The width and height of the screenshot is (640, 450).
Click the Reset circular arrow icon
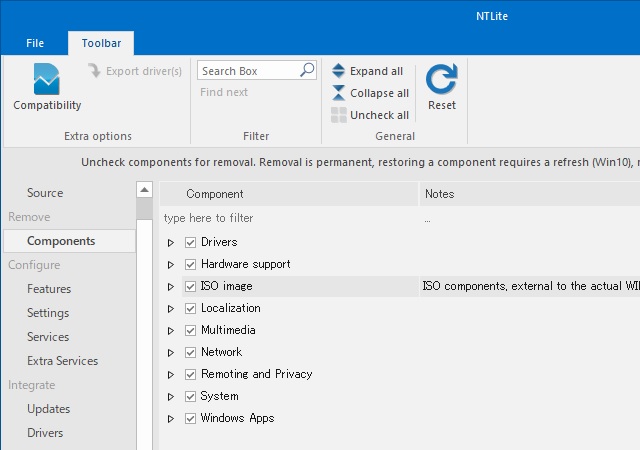point(442,78)
